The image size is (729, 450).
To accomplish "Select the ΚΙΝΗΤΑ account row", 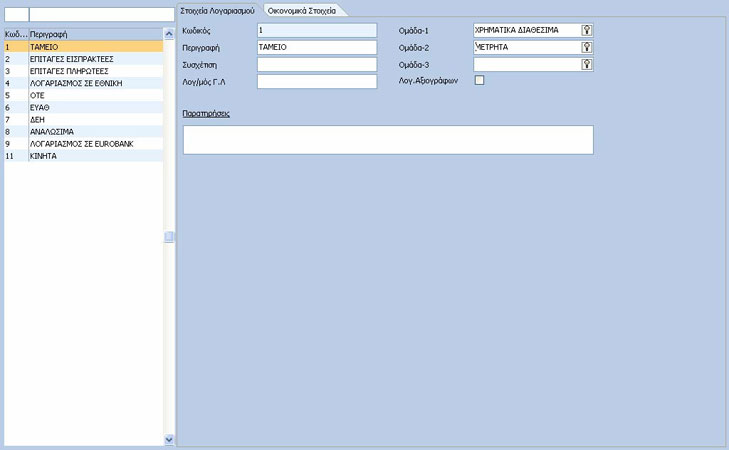I will 84,156.
